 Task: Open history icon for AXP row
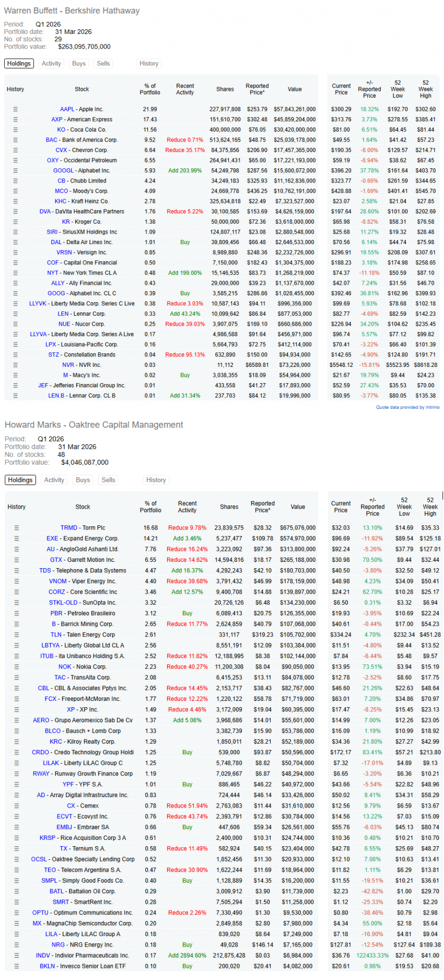tap(16, 120)
